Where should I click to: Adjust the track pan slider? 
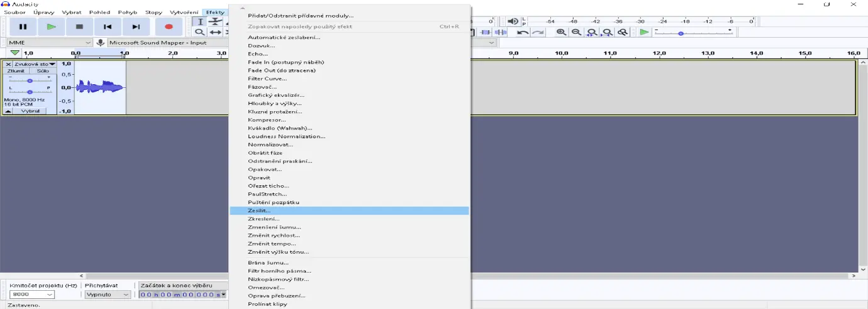click(x=30, y=92)
